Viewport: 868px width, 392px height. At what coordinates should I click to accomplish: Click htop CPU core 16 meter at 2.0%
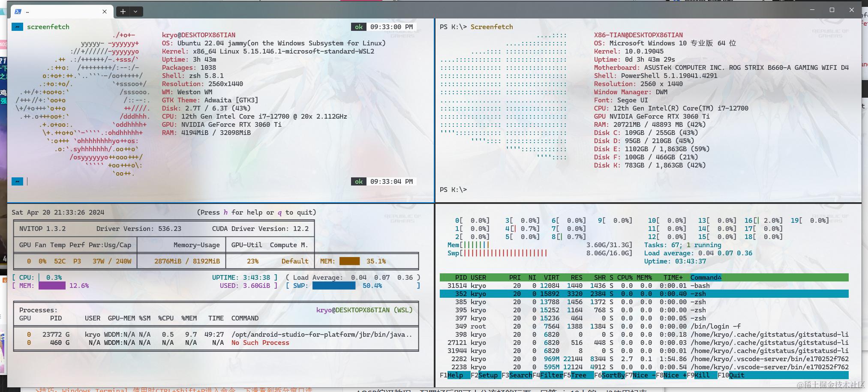point(763,221)
